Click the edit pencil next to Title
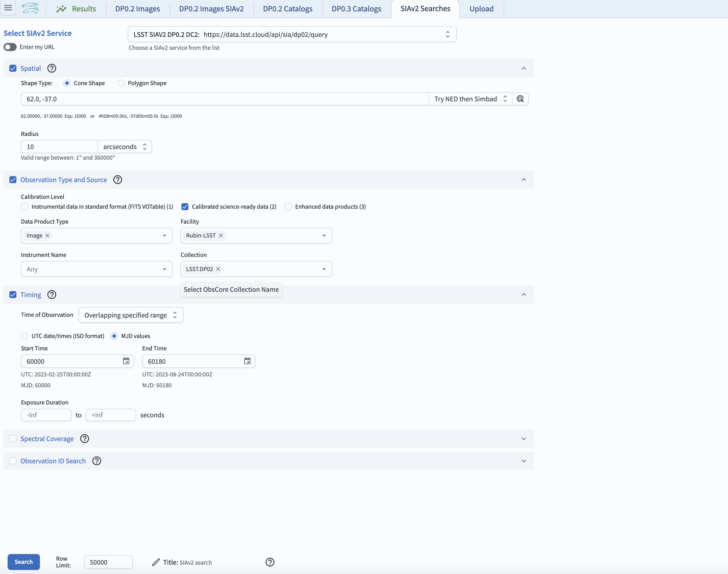Screen dimensions: 728x574 tap(156, 562)
